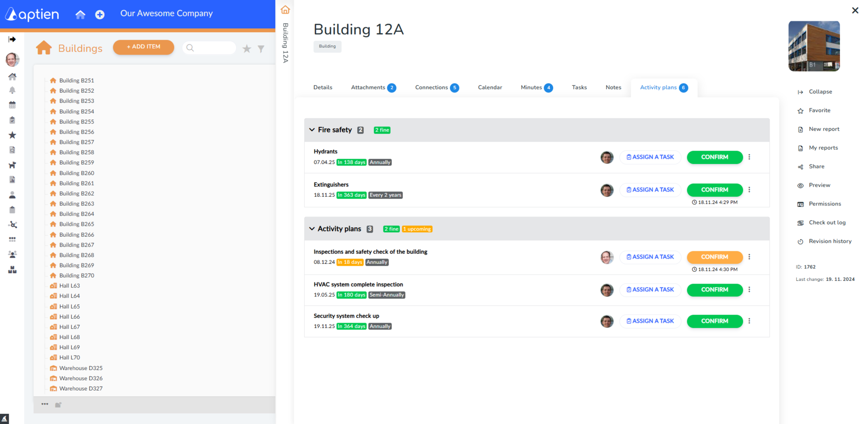Click the plus icon in blue header
This screenshot has width=868, height=424.
[100, 14]
